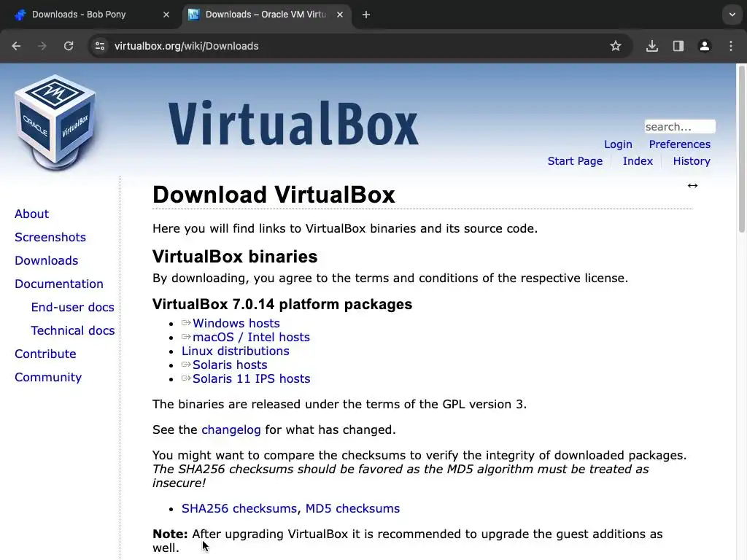Screen dimensions: 747x560
Task: Open the browser downloads icon
Action: pos(652,46)
